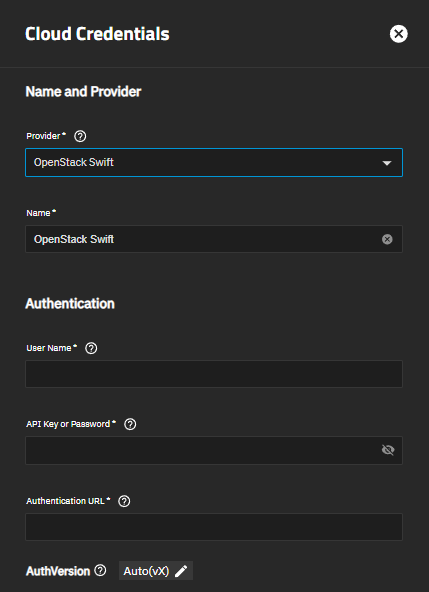This screenshot has height=592, width=429.
Task: Open the Provider dropdown showing OpenStack Swift
Action: point(214,162)
